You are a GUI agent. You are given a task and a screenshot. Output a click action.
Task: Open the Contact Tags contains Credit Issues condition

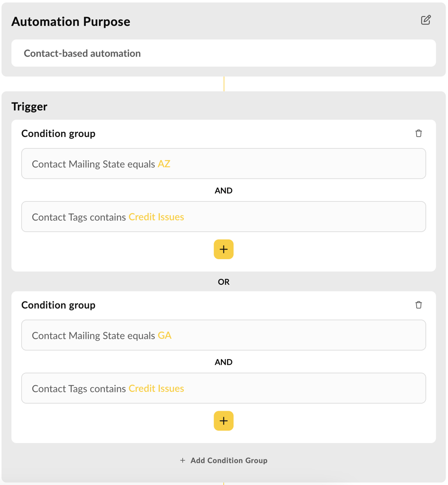click(223, 217)
